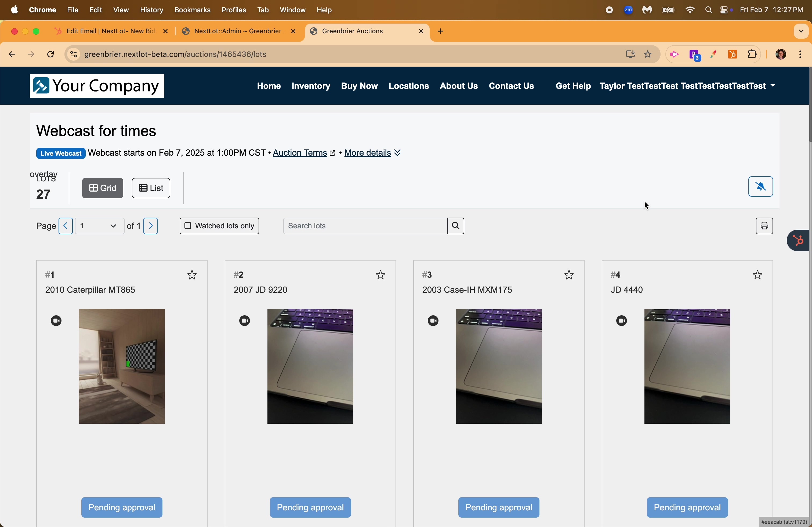The image size is (812, 527).
Task: Toggle the muted notification bell icon
Action: point(760,186)
